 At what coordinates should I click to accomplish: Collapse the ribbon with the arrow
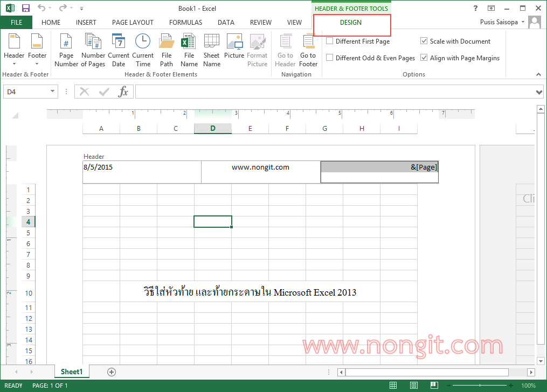(x=538, y=74)
